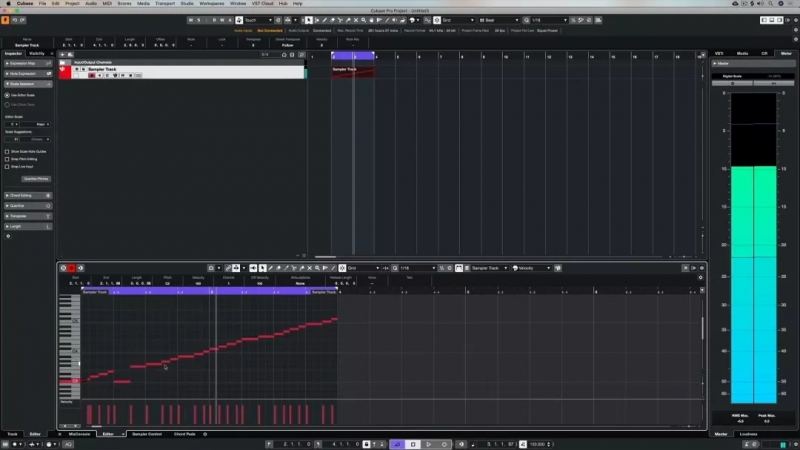The width and height of the screenshot is (800, 450).
Task: Open Key Editor 1/16 quantize dropdown
Action: (417, 268)
